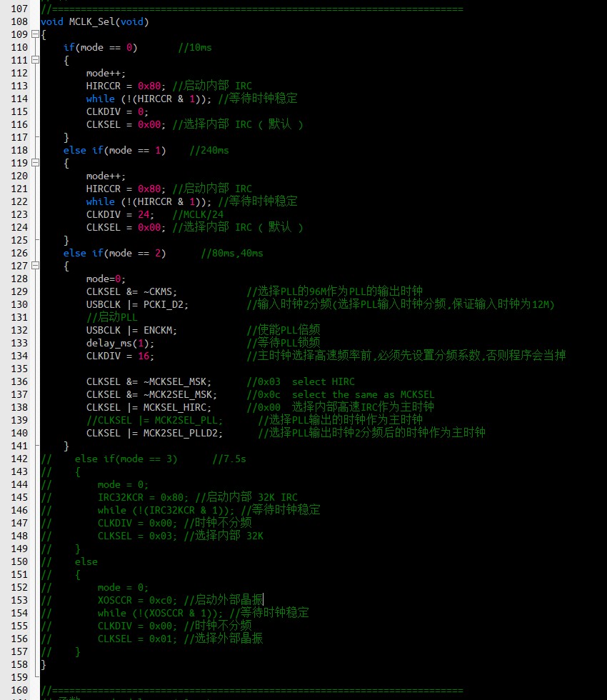Click CLKSEL |= MCK2SEL_PLLD2 statement

tap(154, 433)
